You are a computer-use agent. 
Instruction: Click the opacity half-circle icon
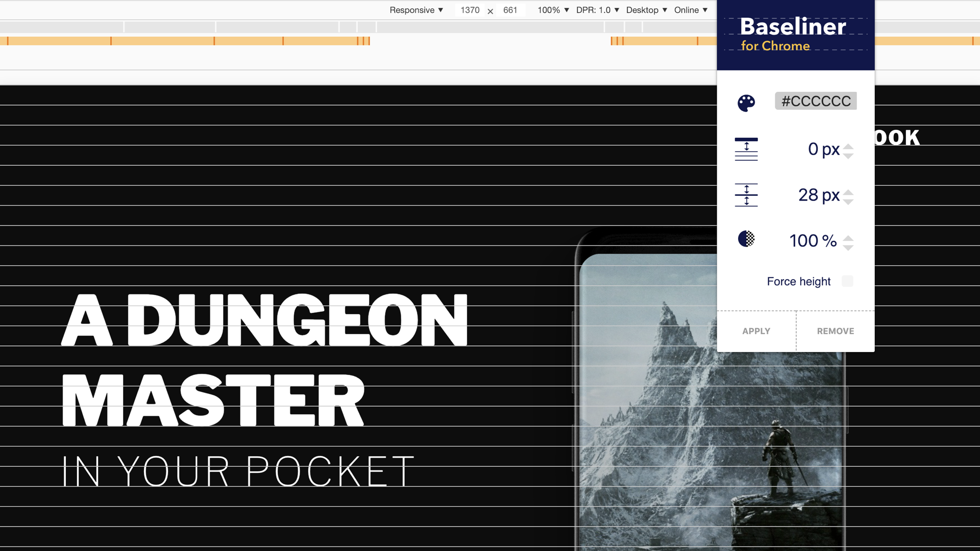[x=746, y=239]
